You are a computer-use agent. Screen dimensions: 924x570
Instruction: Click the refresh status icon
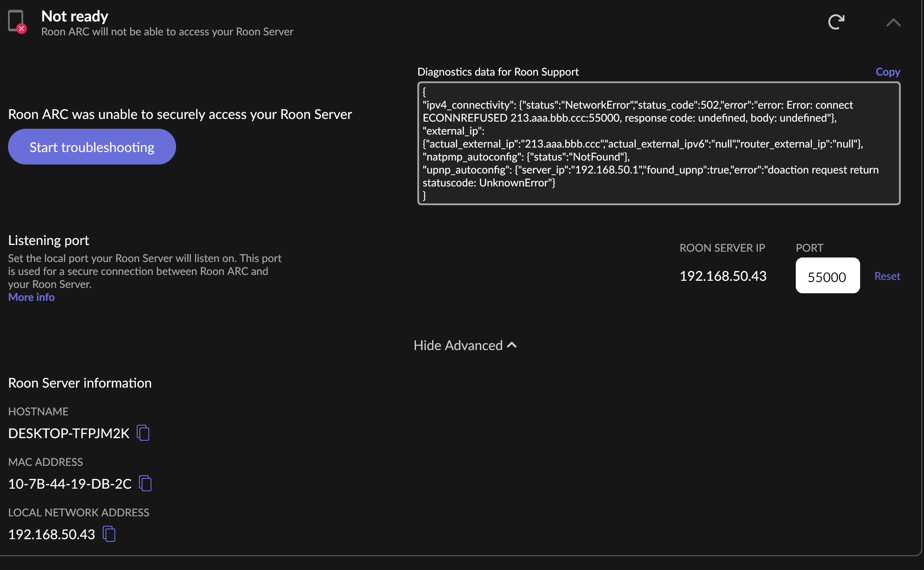836,22
